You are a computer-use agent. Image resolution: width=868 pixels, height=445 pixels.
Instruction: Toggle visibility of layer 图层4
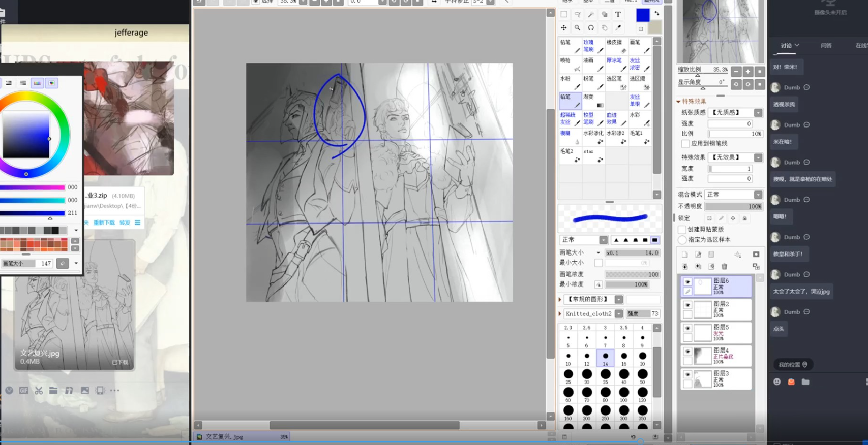687,352
